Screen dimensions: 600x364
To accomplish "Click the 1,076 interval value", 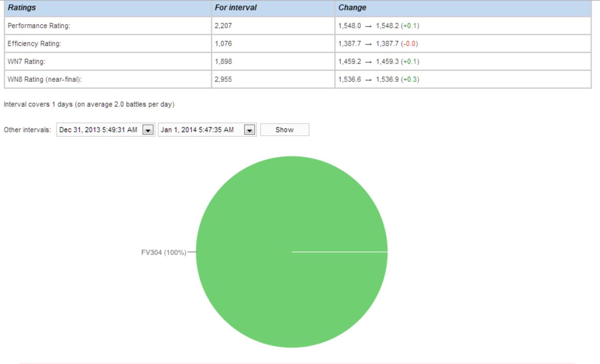I will click(x=223, y=44).
